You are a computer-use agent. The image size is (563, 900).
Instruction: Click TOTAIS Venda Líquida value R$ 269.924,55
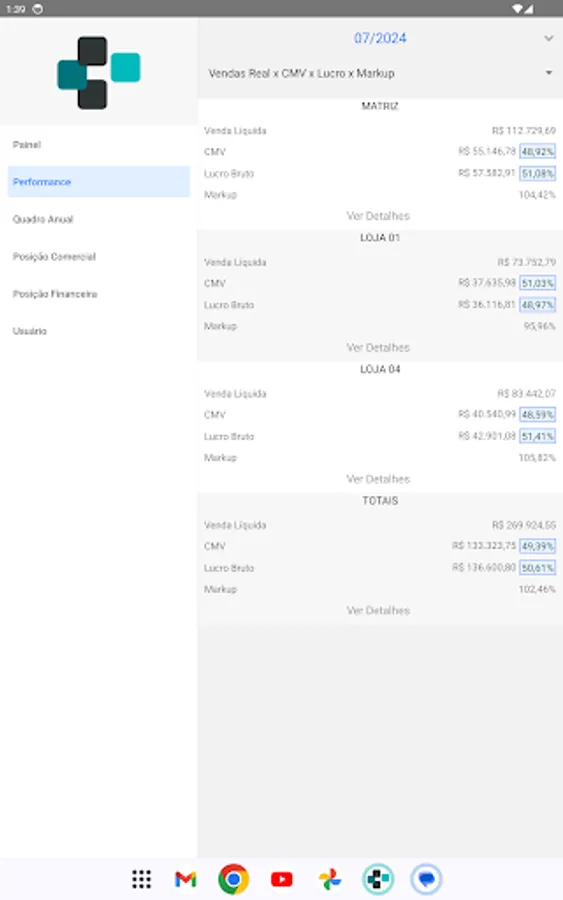click(523, 525)
